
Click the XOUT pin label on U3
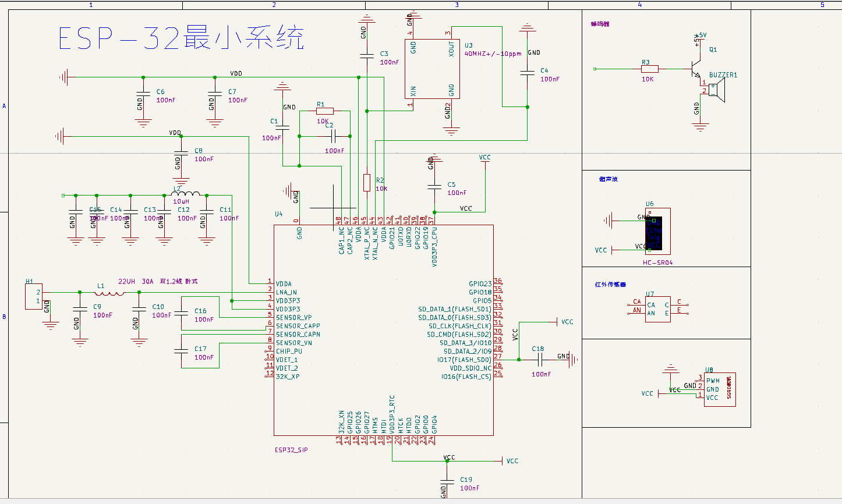[x=452, y=49]
